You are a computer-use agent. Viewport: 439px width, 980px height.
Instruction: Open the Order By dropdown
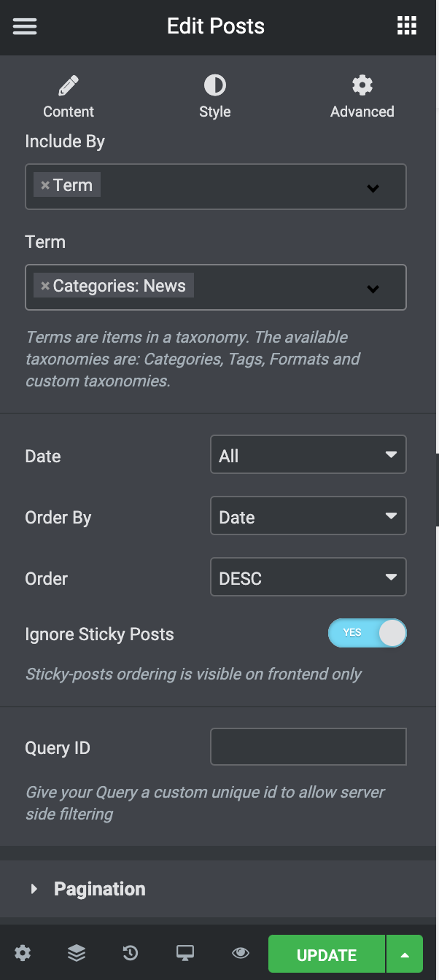[x=308, y=516]
